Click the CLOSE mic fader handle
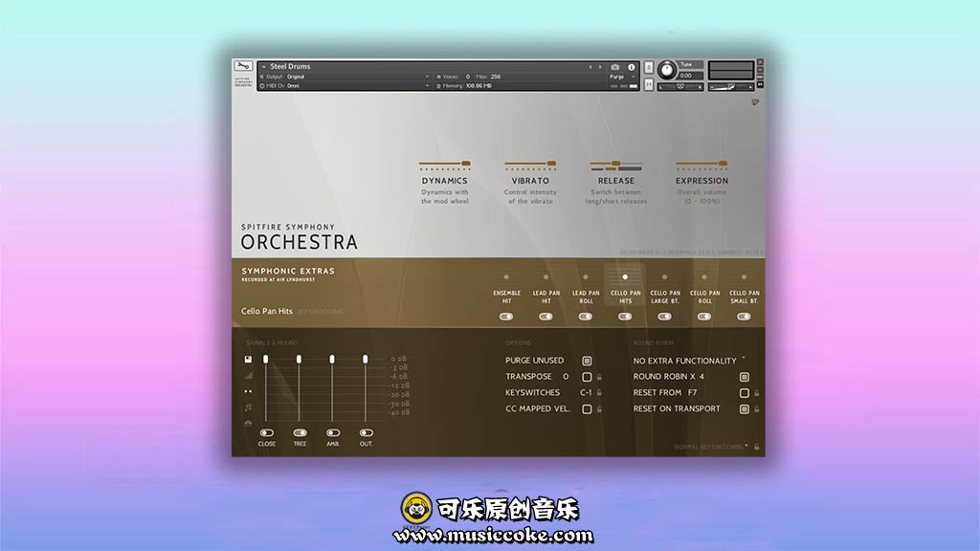This screenshot has height=551, width=980. click(x=266, y=360)
